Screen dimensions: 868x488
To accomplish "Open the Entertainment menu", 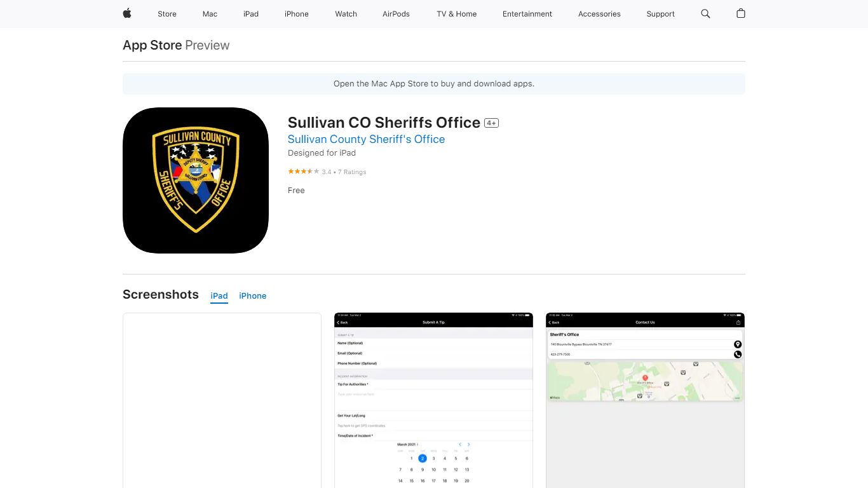I will coord(527,14).
